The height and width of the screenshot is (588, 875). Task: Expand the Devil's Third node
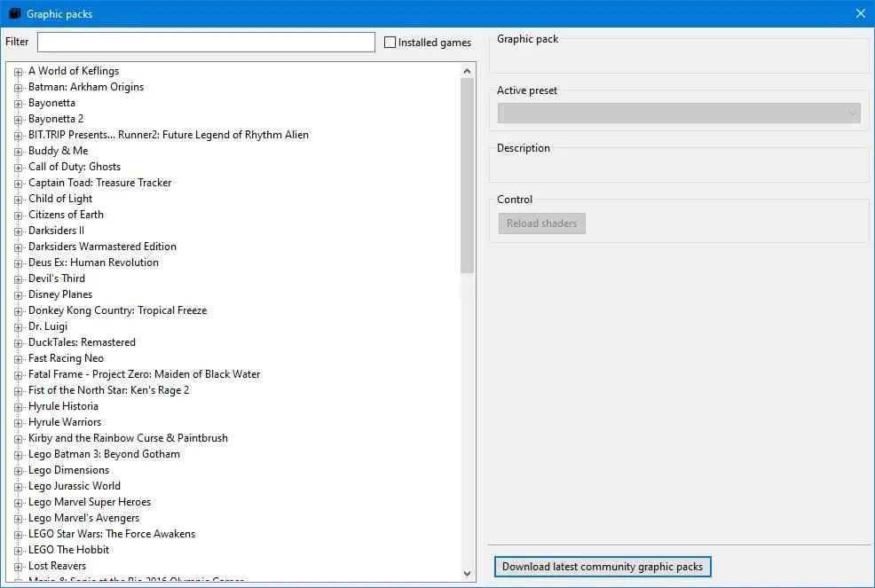point(18,279)
